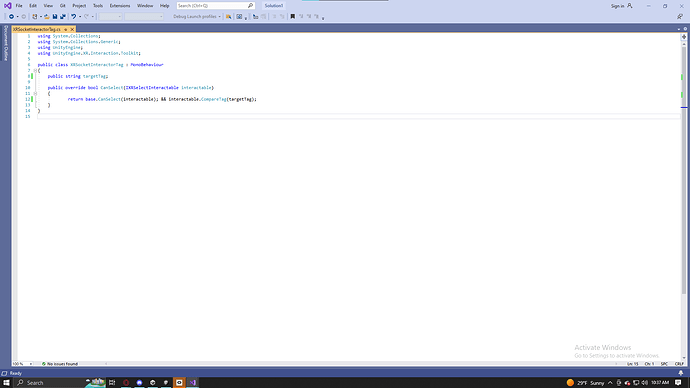Viewport: 690px width, 388px height.
Task: Open Debug Launch profiles dropdown
Action: [197, 17]
